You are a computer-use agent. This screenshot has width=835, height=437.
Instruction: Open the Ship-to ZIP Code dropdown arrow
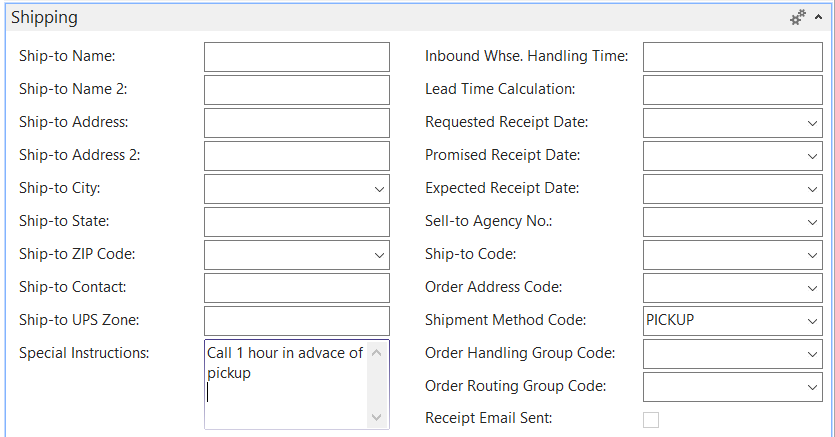tap(379, 255)
